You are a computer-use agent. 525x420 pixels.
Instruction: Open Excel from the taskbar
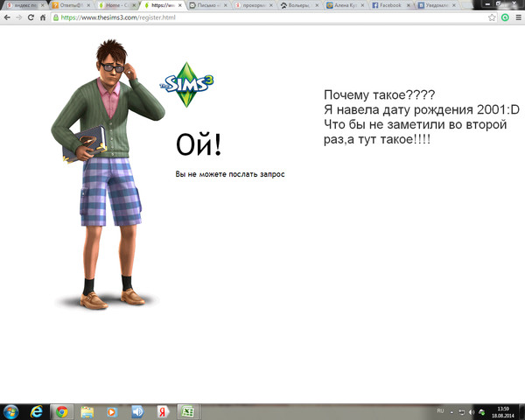[187, 411]
